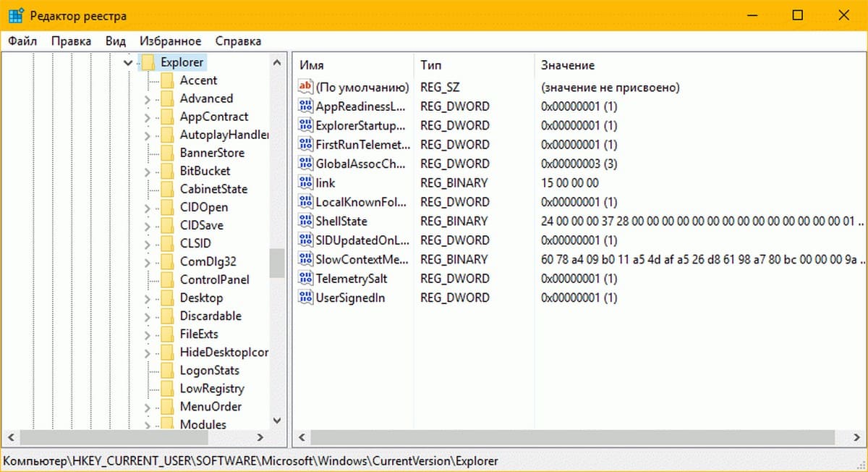
Task: Select the HideDesktopIcons tree key
Action: [224, 352]
